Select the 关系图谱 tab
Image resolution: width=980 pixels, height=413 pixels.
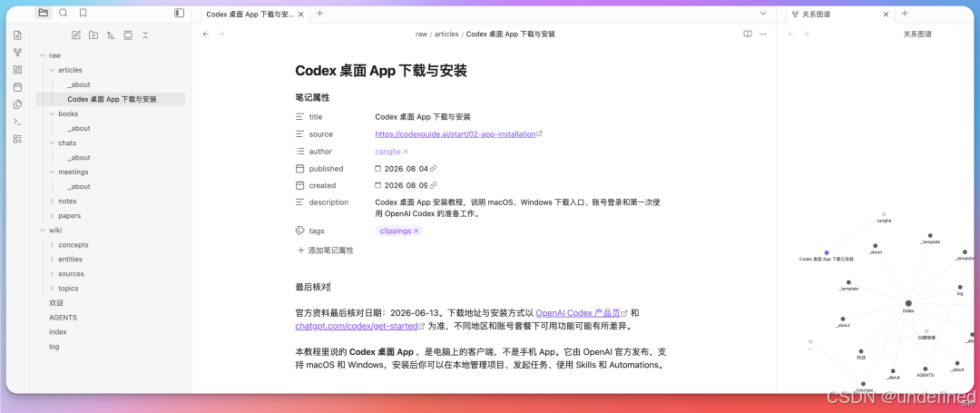[840, 14]
